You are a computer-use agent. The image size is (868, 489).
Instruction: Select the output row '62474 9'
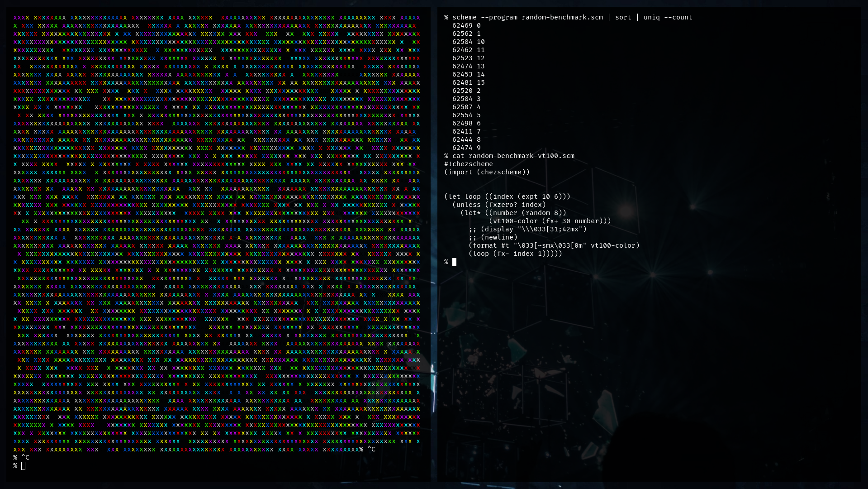pos(466,148)
